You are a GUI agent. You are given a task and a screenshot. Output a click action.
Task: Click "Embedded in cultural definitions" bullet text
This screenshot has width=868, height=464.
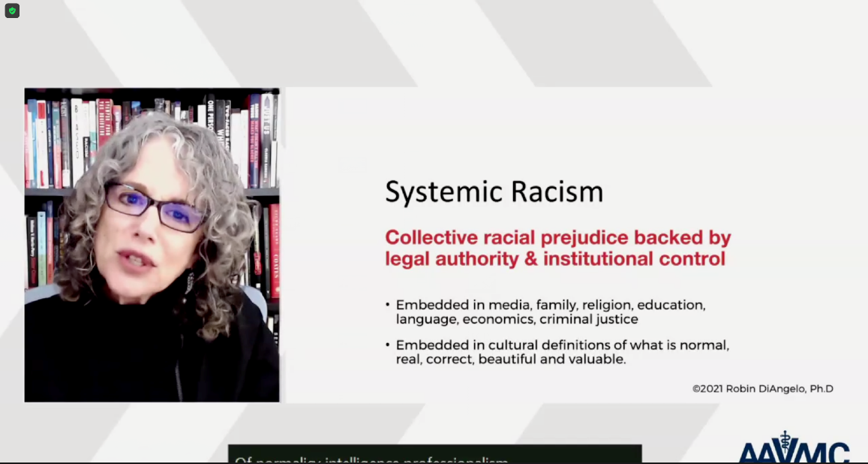click(x=562, y=345)
